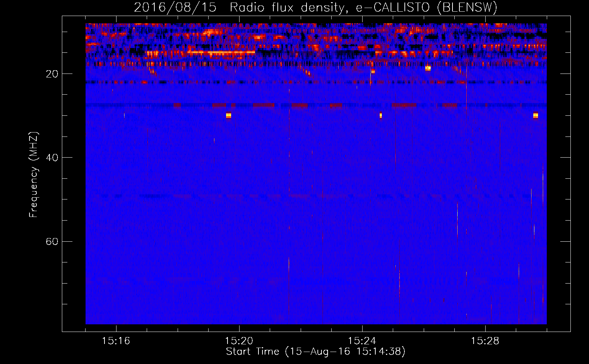This screenshot has height=364, width=589.
Task: Click the 15:24 time tick label
Action: click(x=362, y=341)
